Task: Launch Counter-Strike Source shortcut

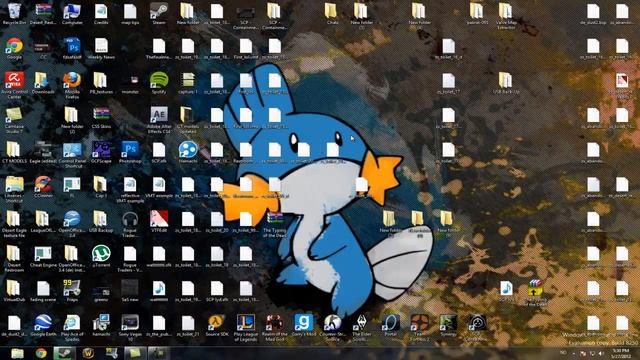Action: tap(333, 327)
